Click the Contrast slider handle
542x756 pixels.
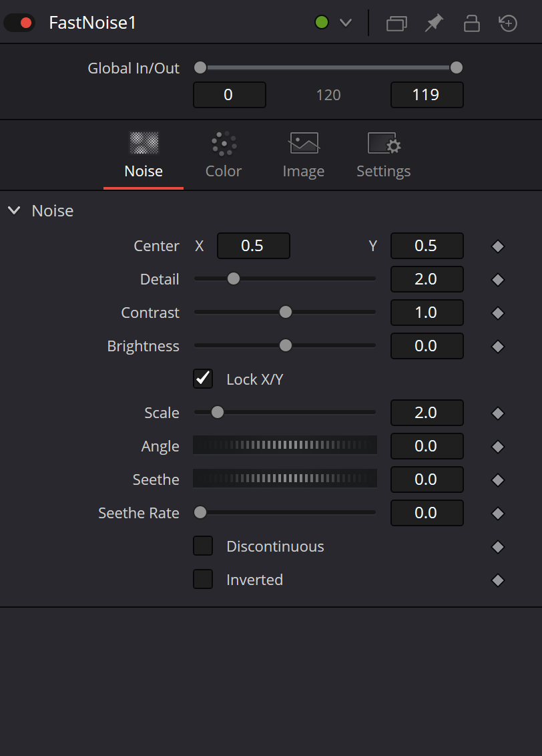[x=286, y=312]
